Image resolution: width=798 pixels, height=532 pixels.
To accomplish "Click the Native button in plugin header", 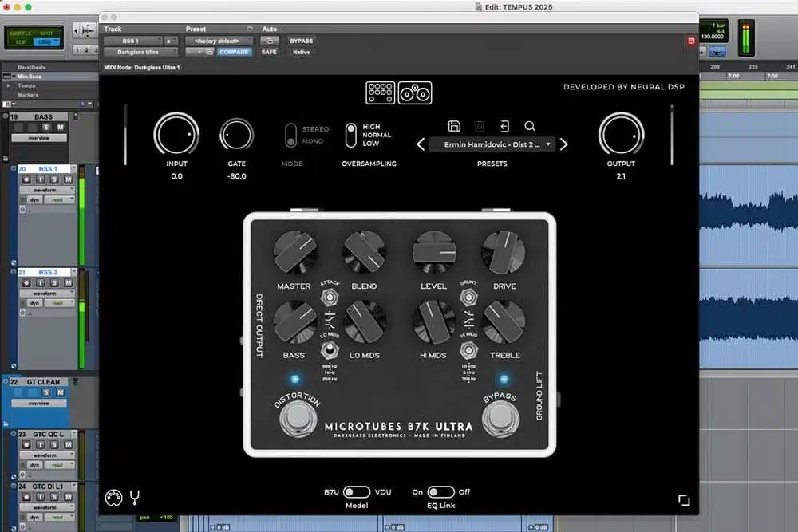I will (302, 52).
